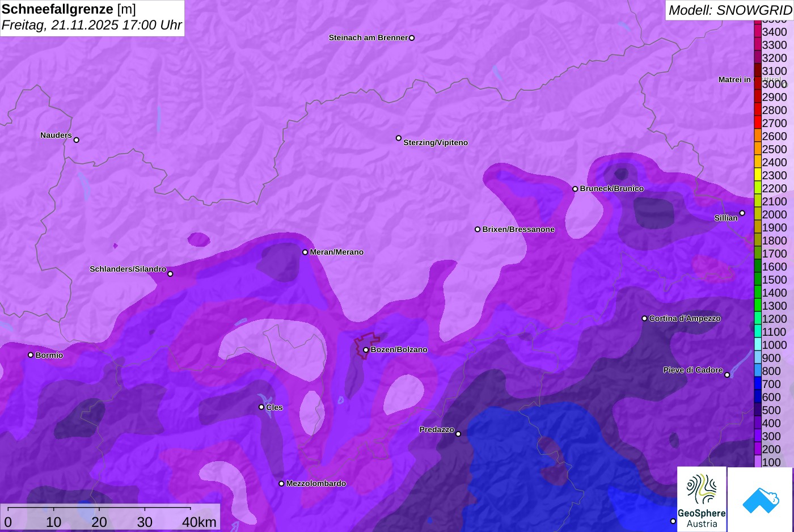Click the Modell: SNOWGRID label

(x=730, y=10)
